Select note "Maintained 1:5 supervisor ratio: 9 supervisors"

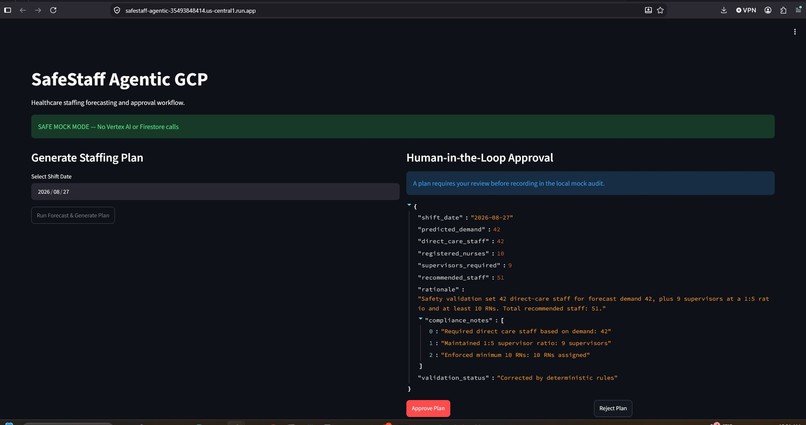526,343
